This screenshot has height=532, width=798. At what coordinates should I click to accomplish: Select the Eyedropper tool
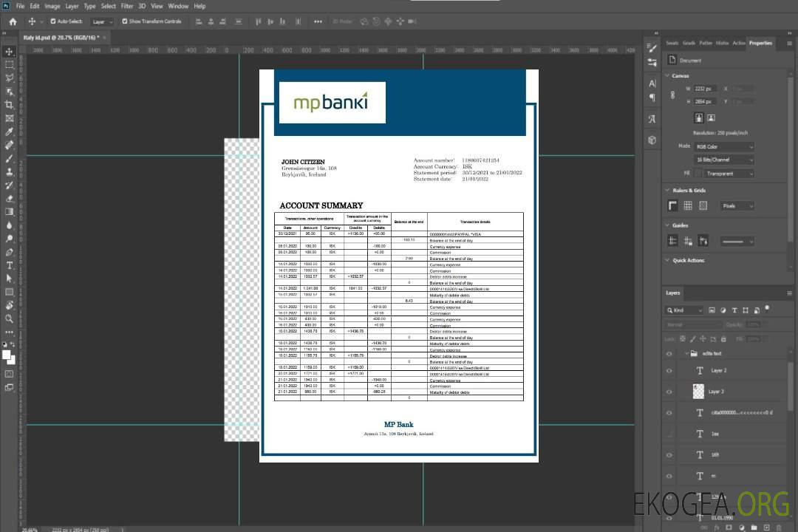tap(9, 132)
